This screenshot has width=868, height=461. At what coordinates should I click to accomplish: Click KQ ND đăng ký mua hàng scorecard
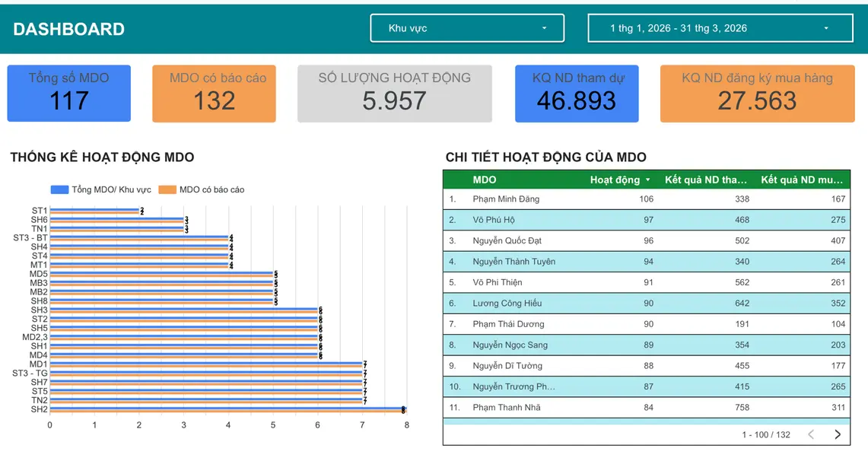click(x=757, y=94)
